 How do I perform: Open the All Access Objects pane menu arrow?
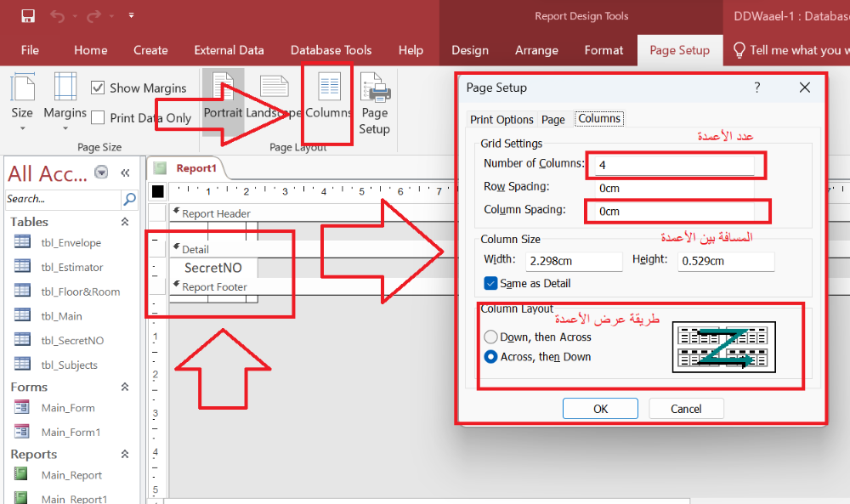click(101, 173)
